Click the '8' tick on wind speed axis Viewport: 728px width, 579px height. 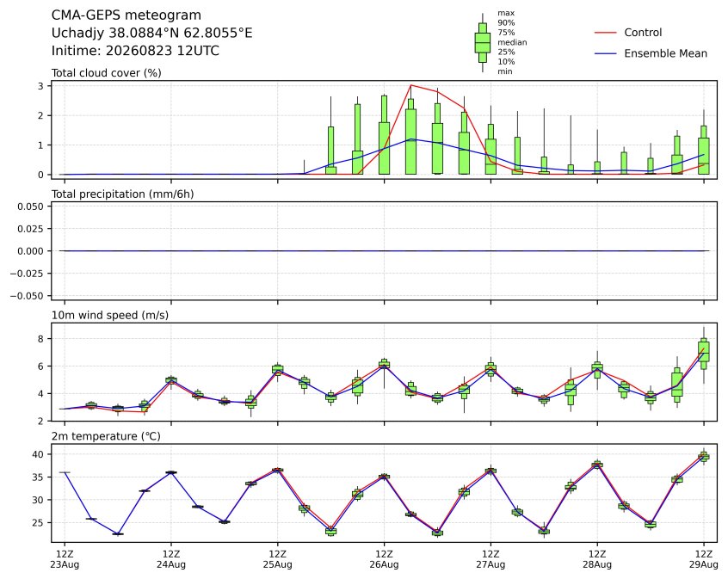pos(40,340)
